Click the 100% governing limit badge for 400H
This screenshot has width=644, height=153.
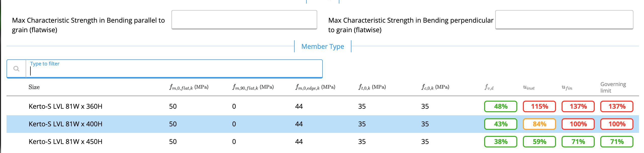coord(617,124)
